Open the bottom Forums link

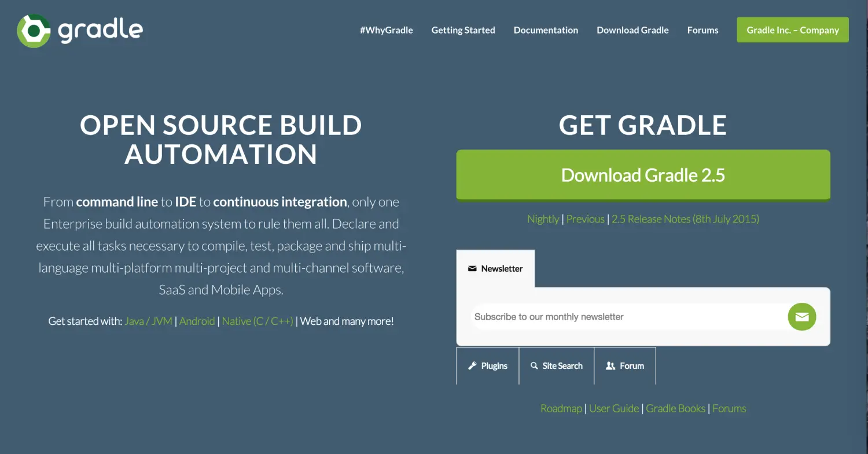point(729,408)
